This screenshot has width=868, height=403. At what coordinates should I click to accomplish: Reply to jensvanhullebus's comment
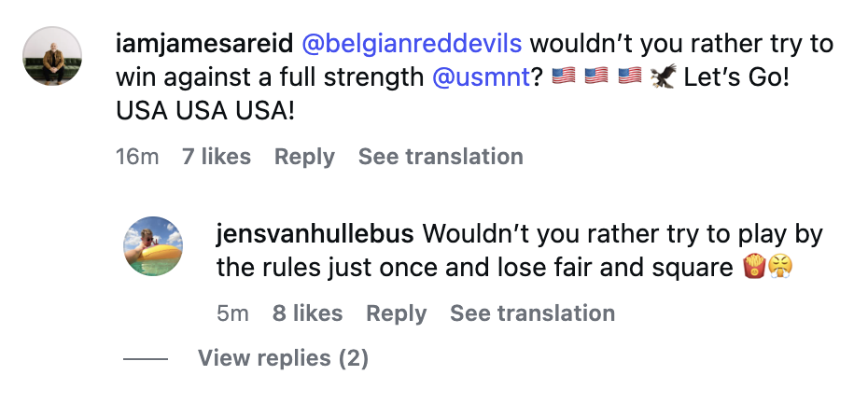[x=397, y=313]
